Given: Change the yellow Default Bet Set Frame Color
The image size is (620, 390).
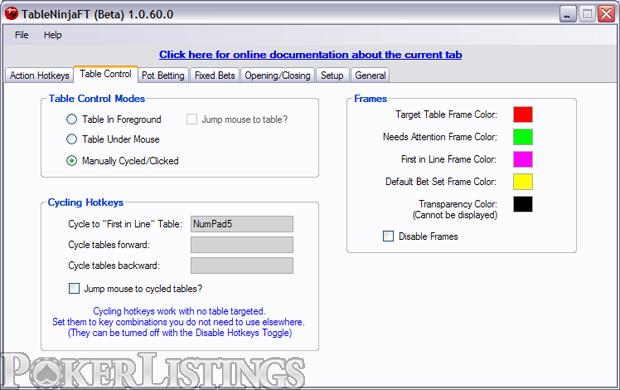Looking at the screenshot, I should pyautogui.click(x=523, y=182).
